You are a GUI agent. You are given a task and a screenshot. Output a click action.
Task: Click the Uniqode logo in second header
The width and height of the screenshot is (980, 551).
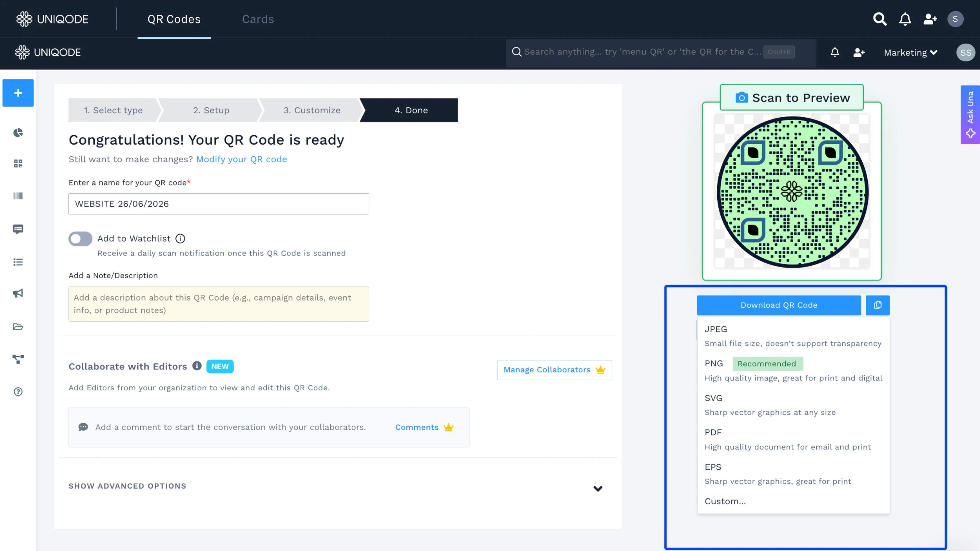pos(47,53)
